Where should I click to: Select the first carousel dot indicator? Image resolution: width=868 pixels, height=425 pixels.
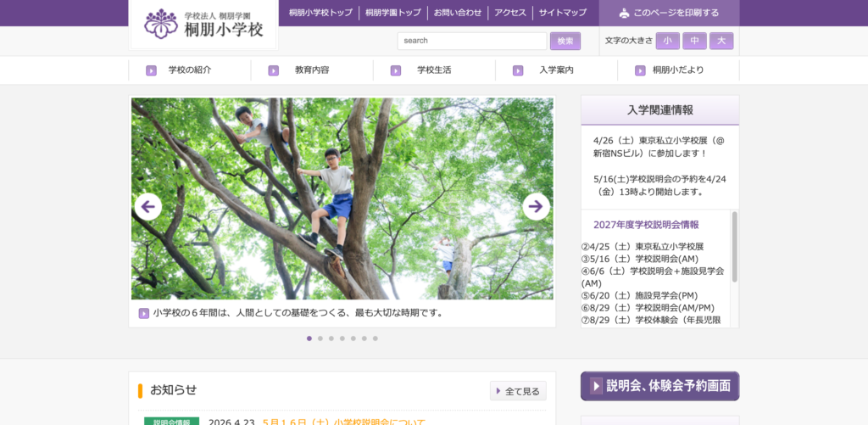[x=309, y=338]
